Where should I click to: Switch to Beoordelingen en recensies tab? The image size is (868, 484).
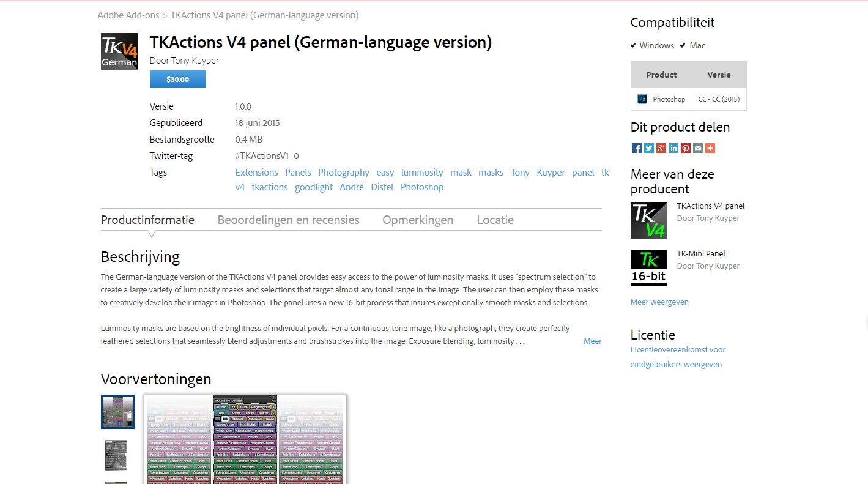tap(288, 220)
